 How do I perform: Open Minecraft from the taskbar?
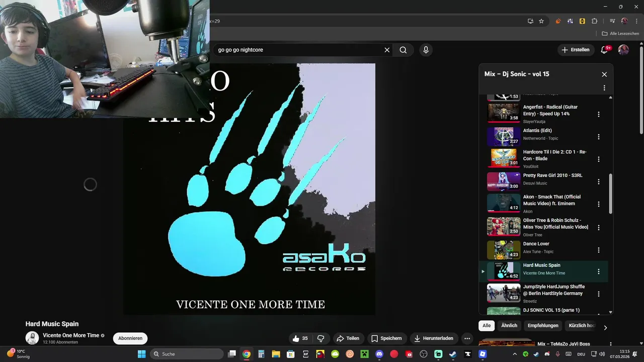point(364,354)
